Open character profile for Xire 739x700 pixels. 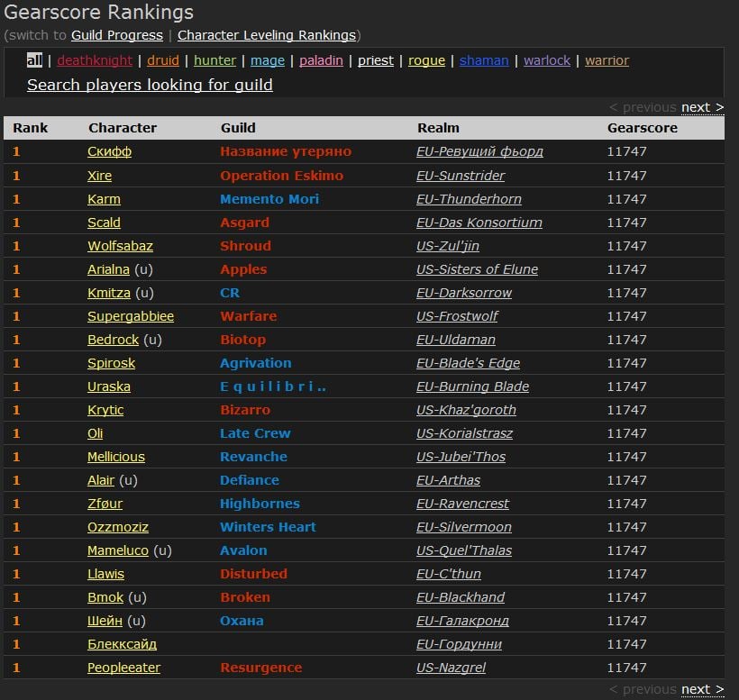point(99,176)
